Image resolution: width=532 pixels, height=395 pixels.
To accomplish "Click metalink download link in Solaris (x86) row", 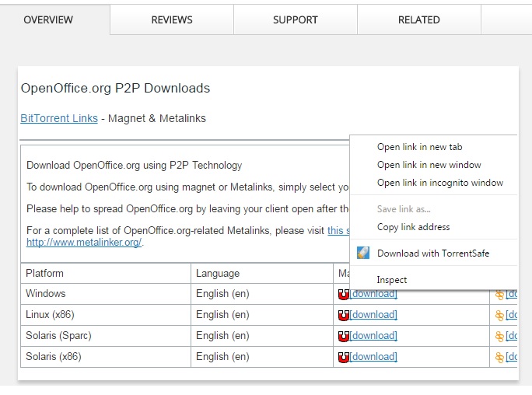I will point(511,357).
